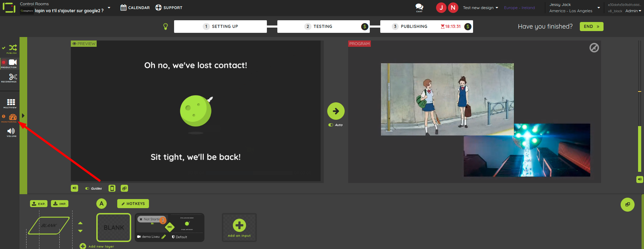Image resolution: width=644 pixels, height=249 pixels.
Task: Dismiss the Not Starting status tag
Action: click(x=141, y=219)
